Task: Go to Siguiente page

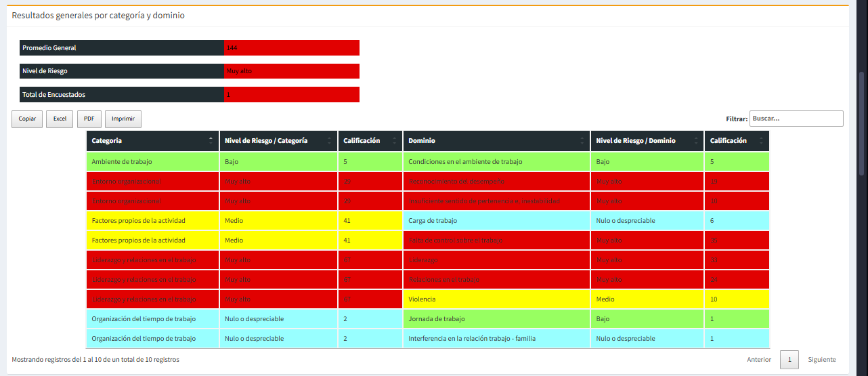Action: click(x=821, y=360)
